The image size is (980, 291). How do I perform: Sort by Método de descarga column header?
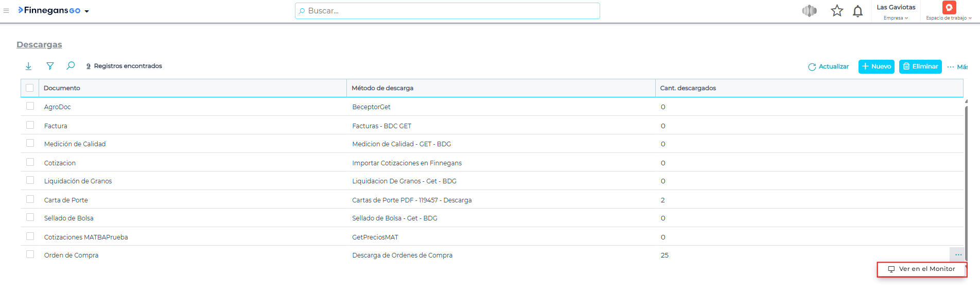coord(382,88)
